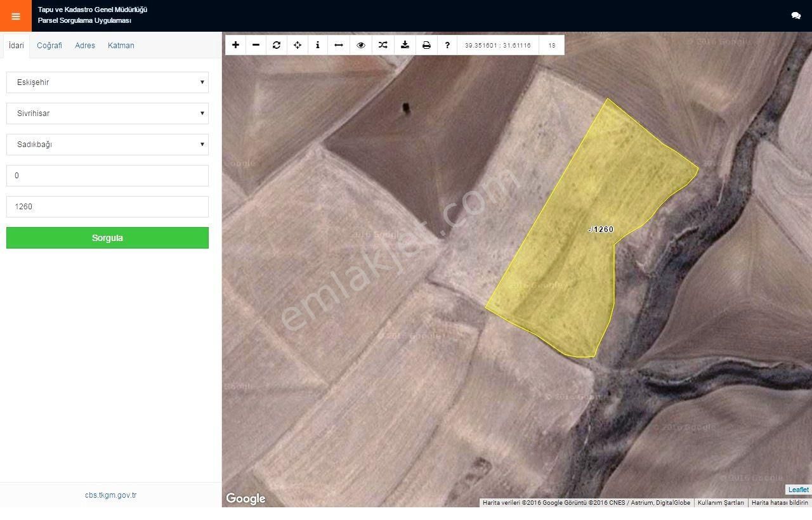Click the Tapu ve Kadastro Genel Müdürlüğü title
812x520 pixels.
[x=93, y=10]
